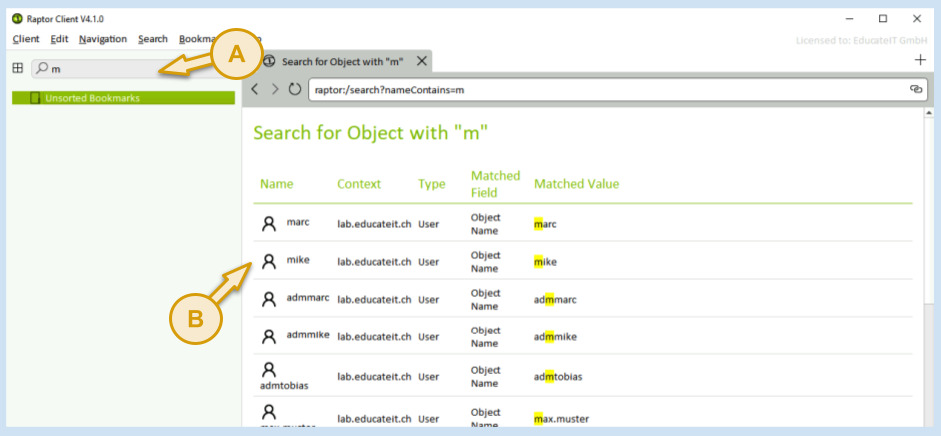The width and height of the screenshot is (941, 436).
Task: Go forward with the right arrow button
Action: coord(274,89)
